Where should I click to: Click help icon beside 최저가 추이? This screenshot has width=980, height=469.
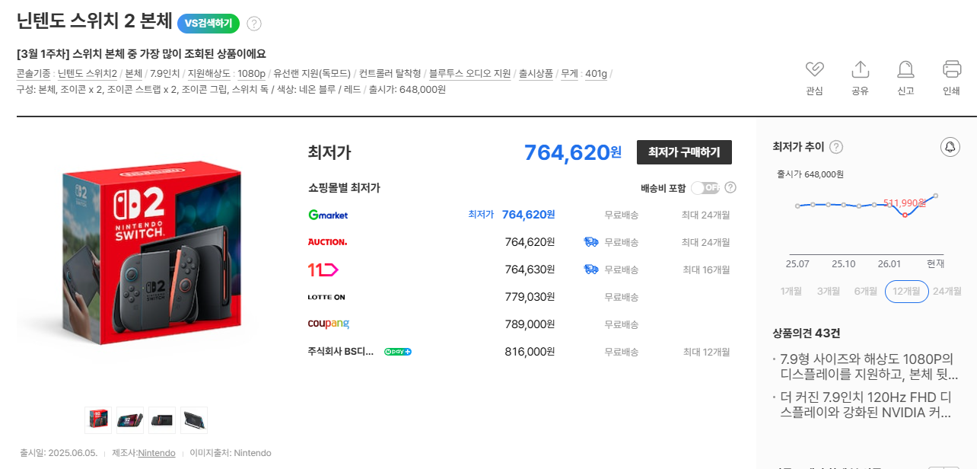coord(836,147)
